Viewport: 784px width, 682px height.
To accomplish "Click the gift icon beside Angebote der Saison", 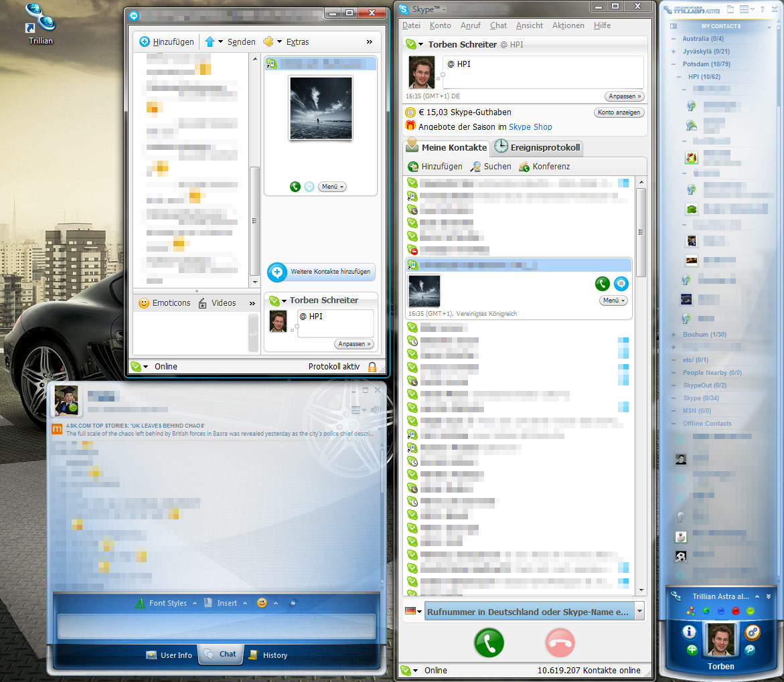I will 410,126.
